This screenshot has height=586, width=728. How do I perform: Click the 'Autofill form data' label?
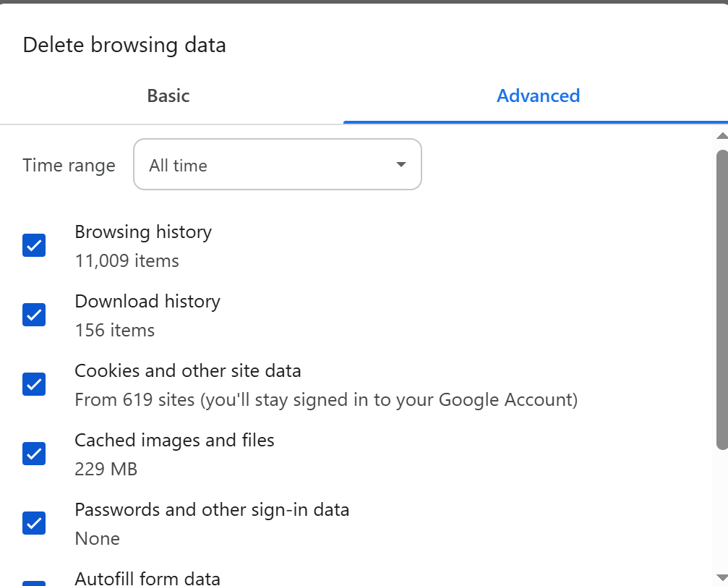147,579
